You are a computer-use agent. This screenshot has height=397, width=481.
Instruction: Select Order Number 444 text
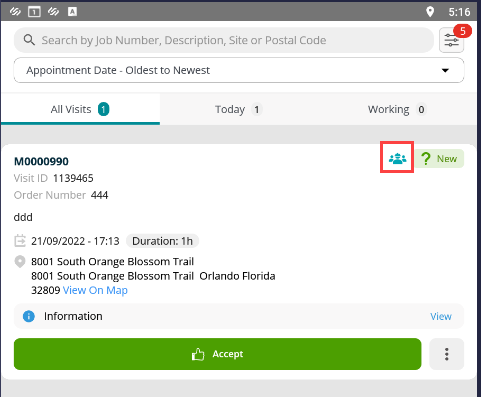pyautogui.click(x=61, y=195)
